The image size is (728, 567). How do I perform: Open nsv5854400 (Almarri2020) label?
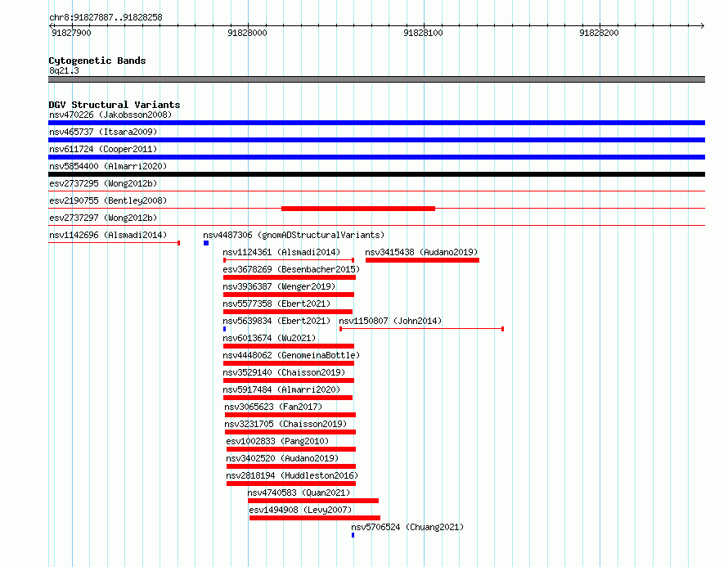[108, 166]
